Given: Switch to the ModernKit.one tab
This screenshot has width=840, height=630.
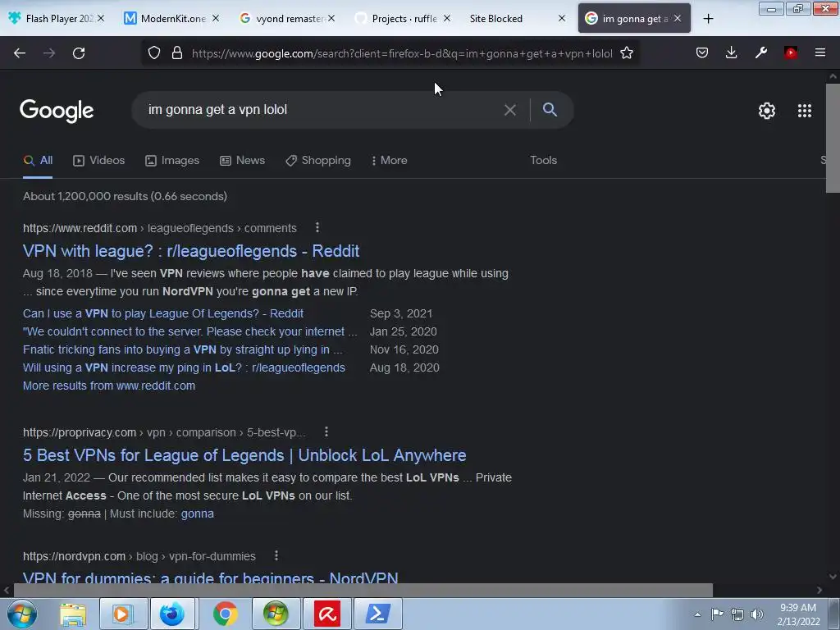Looking at the screenshot, I should pos(169,18).
